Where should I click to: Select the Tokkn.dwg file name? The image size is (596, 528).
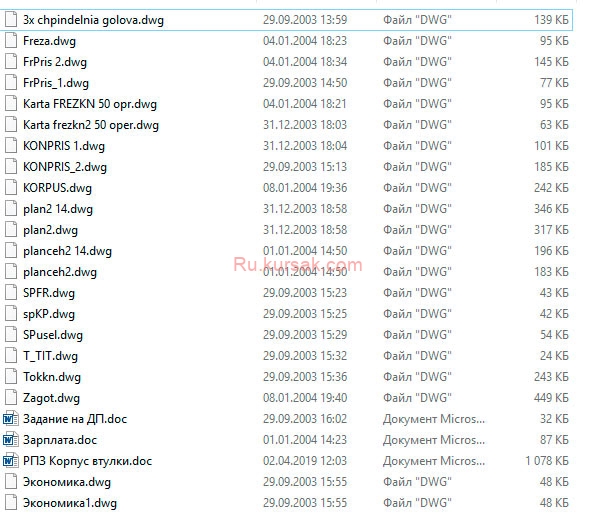click(x=52, y=377)
